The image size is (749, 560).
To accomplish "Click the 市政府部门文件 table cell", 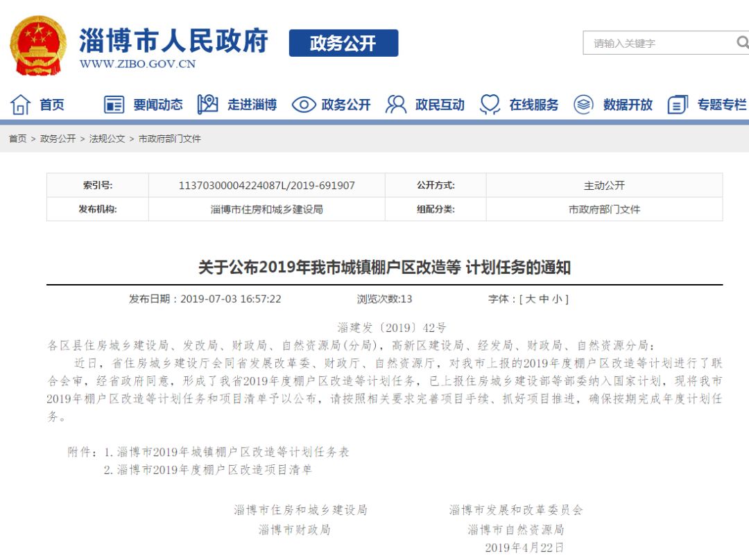I will click(604, 209).
